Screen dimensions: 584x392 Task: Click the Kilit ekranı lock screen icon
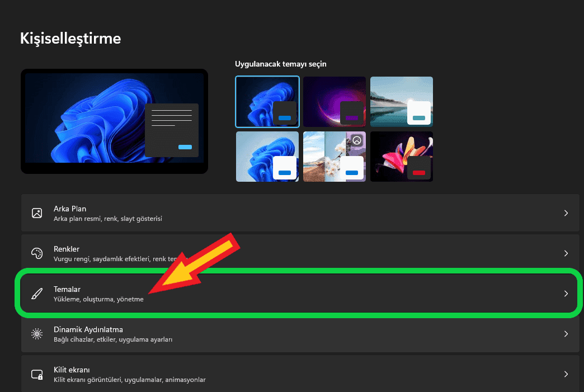click(x=37, y=374)
